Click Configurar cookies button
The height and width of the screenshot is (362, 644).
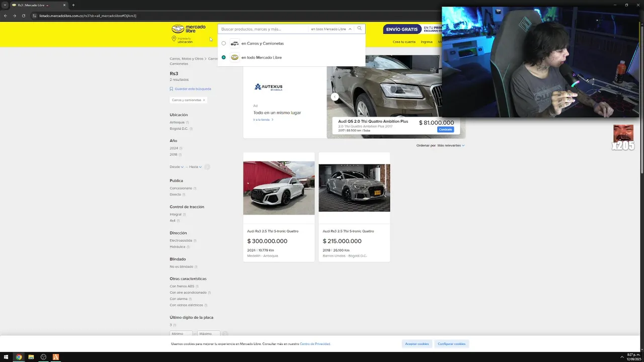[x=452, y=344]
